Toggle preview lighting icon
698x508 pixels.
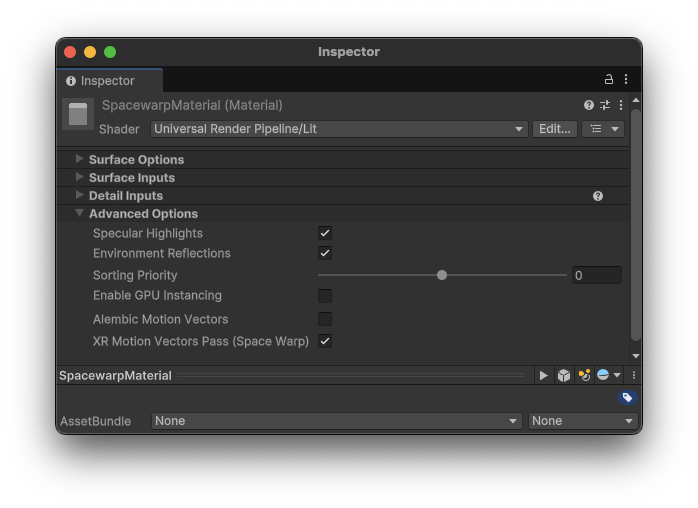(x=584, y=376)
